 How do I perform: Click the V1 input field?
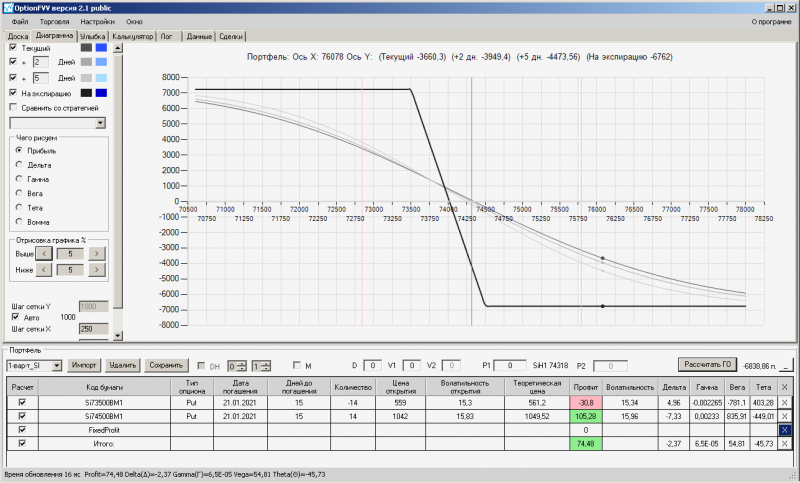(411, 365)
